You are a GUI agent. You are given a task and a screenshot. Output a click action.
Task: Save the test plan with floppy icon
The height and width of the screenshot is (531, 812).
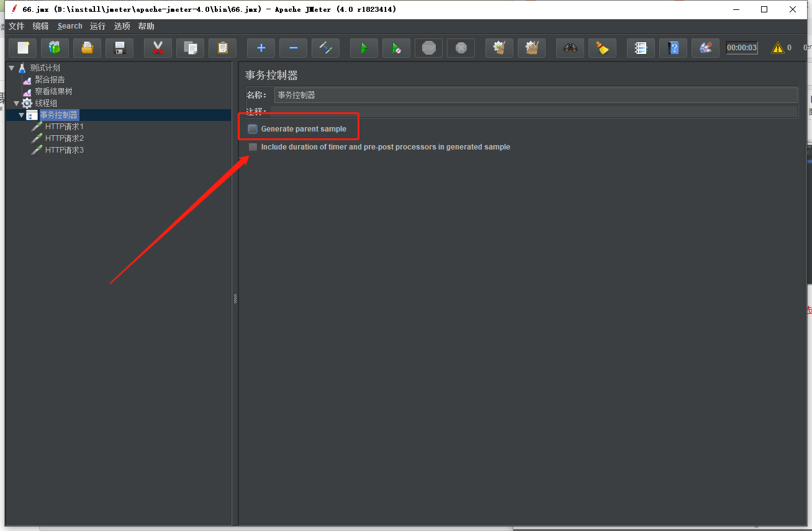point(120,48)
